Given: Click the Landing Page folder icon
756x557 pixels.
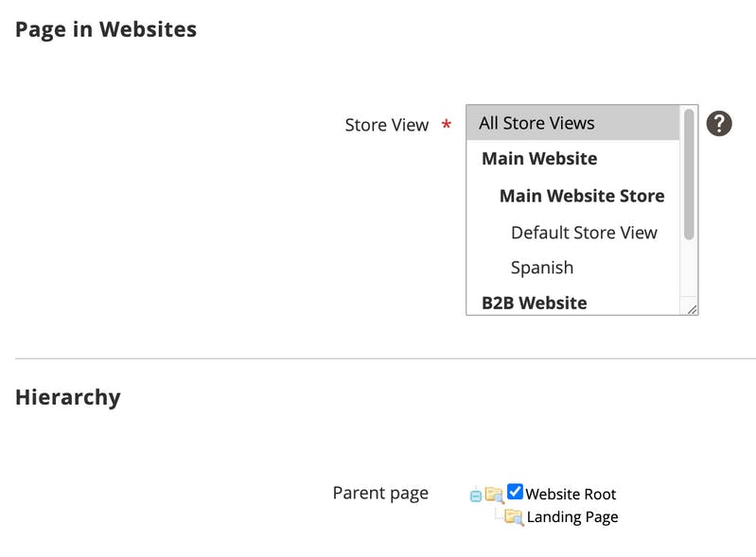Looking at the screenshot, I should coord(514,517).
